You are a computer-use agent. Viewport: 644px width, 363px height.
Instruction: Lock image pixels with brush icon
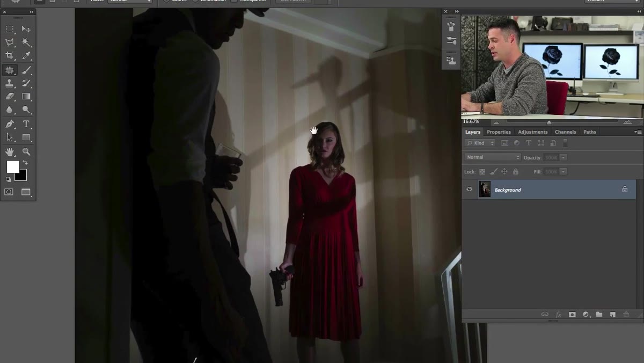tap(493, 171)
